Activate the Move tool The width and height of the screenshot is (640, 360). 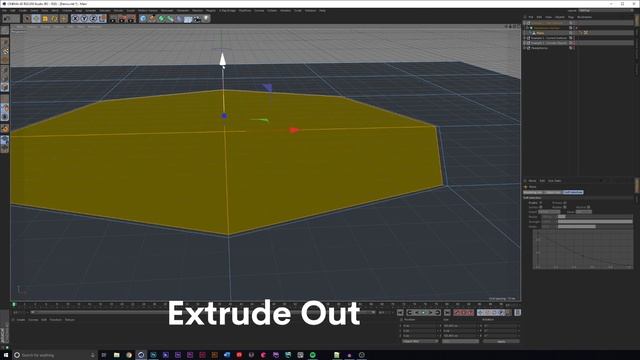[36, 19]
